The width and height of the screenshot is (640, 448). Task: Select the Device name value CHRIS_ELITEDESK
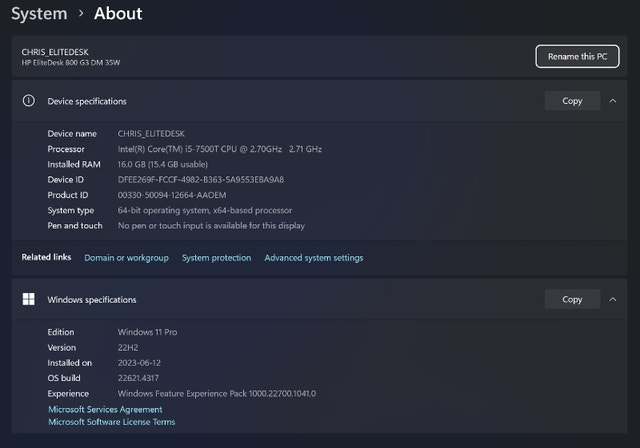(151, 134)
